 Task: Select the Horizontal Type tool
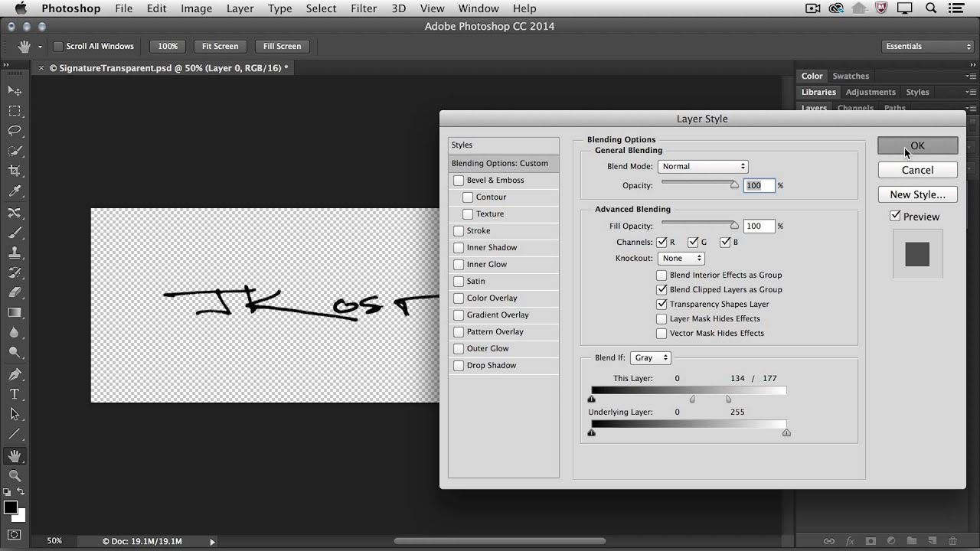[15, 394]
